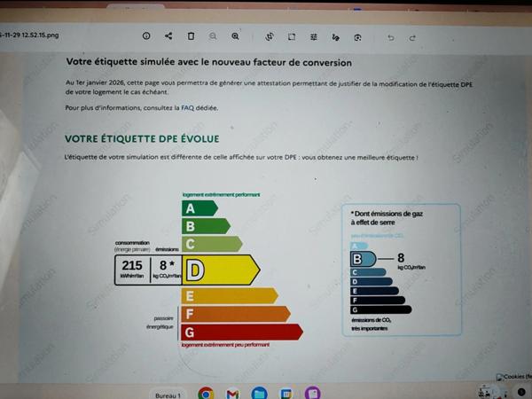Click the Bureau 1 desk button

pyautogui.click(x=168, y=395)
